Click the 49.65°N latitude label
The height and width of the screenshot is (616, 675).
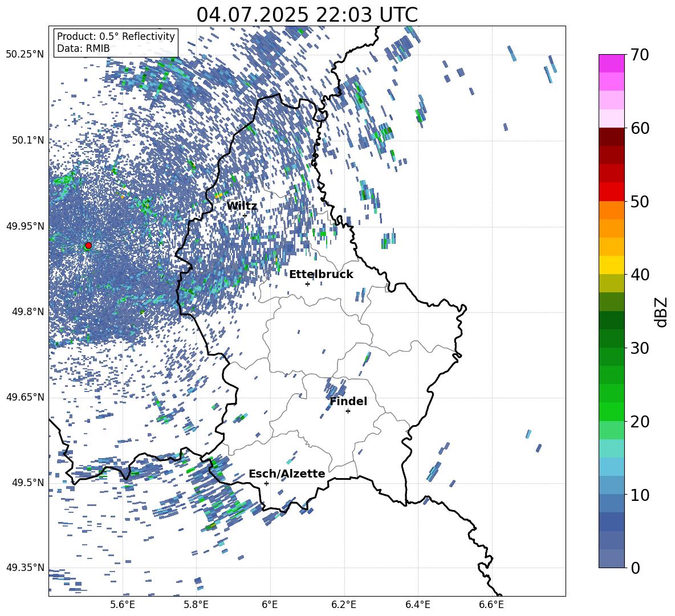click(25, 397)
